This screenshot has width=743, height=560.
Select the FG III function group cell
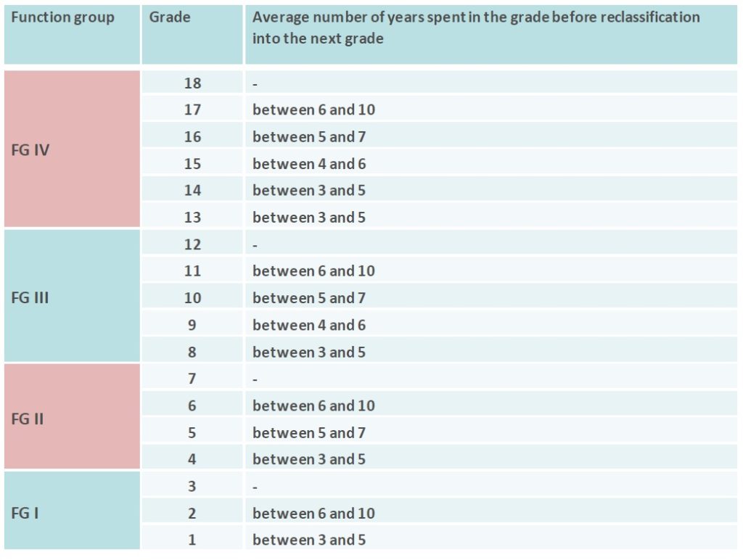point(30,297)
